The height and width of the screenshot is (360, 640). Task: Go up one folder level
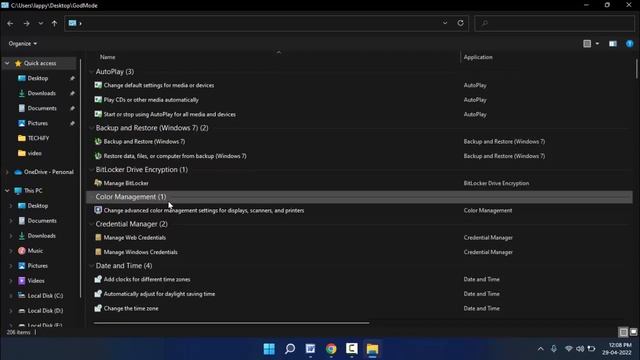pyautogui.click(x=54, y=24)
